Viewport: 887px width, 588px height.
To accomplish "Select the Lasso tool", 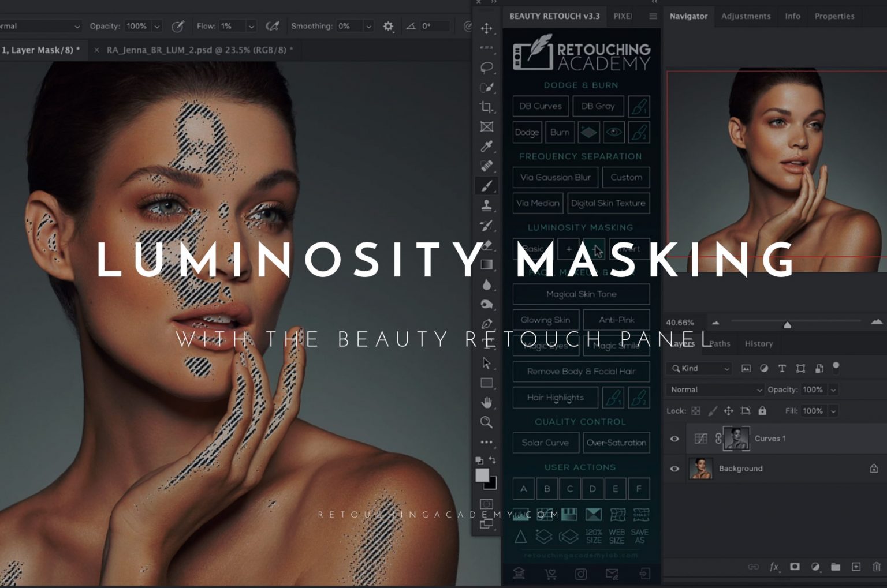I will pyautogui.click(x=487, y=68).
